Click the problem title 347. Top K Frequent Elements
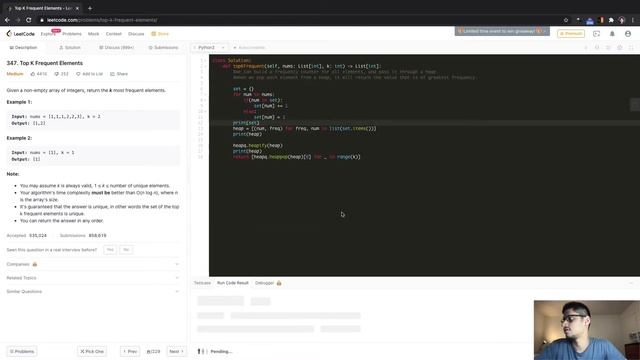 (44, 63)
